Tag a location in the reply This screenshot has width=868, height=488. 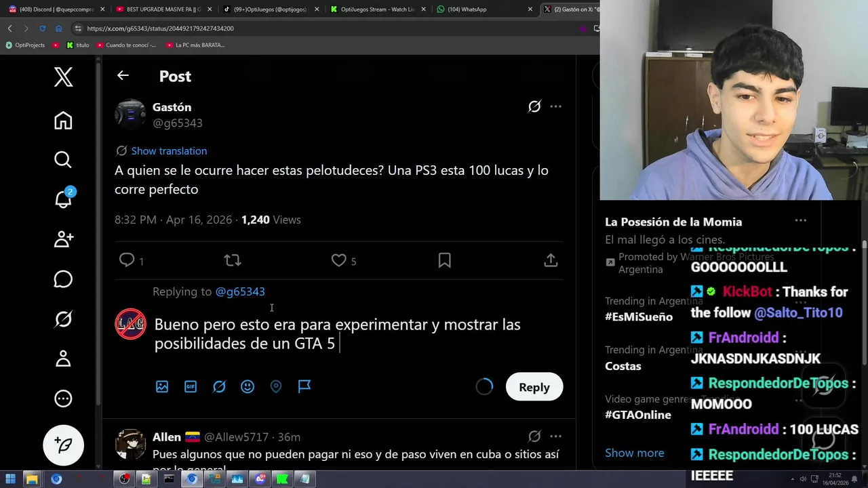point(276,386)
